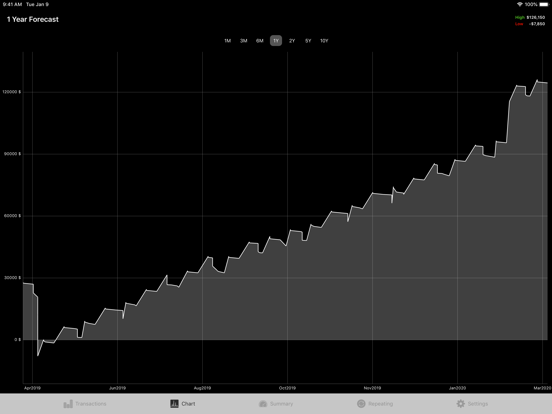Tap the Wi-Fi icon in status bar
552x414 pixels.
[x=520, y=5]
